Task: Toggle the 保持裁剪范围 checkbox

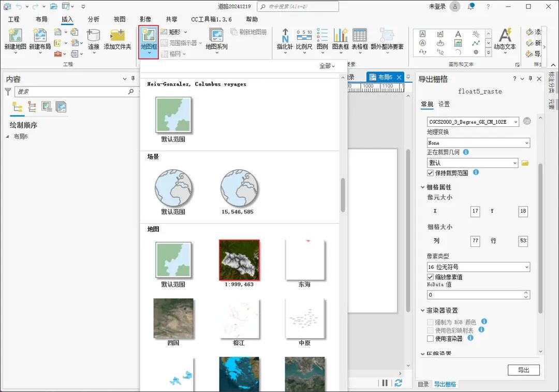Action: (x=430, y=173)
